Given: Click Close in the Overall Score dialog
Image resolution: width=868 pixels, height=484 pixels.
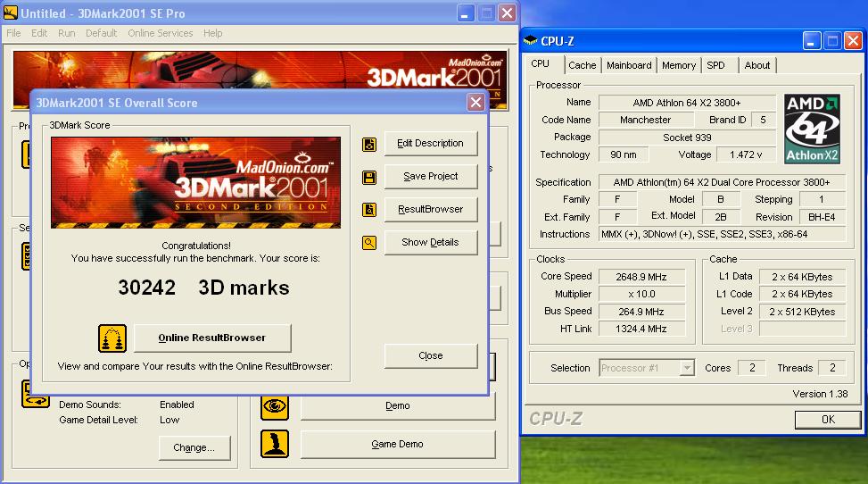Looking at the screenshot, I should tap(431, 356).
